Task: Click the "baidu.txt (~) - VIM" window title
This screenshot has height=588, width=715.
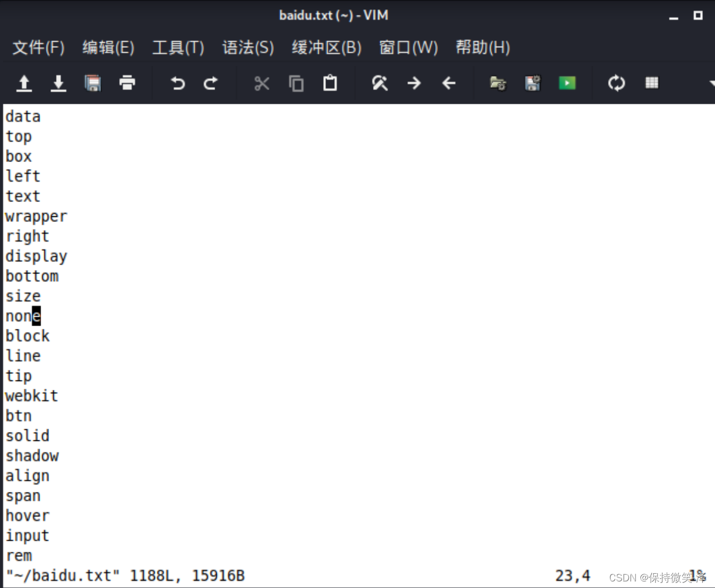Action: click(334, 15)
